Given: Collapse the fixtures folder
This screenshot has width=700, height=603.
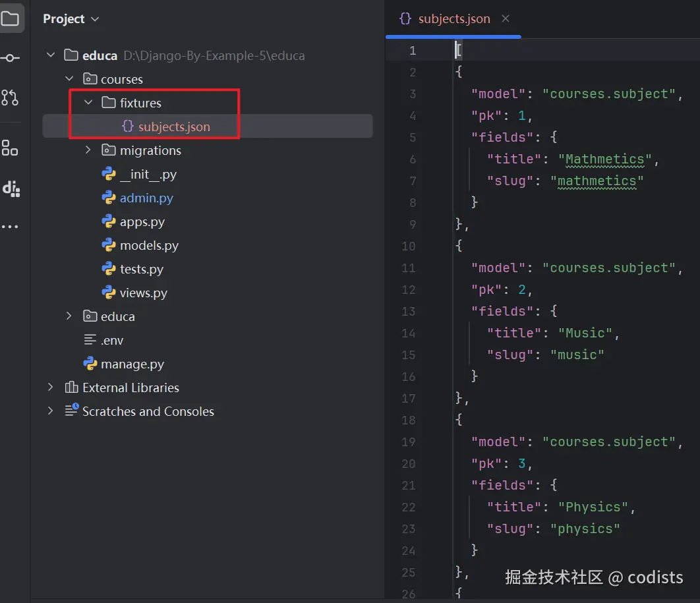Looking at the screenshot, I should coord(88,103).
